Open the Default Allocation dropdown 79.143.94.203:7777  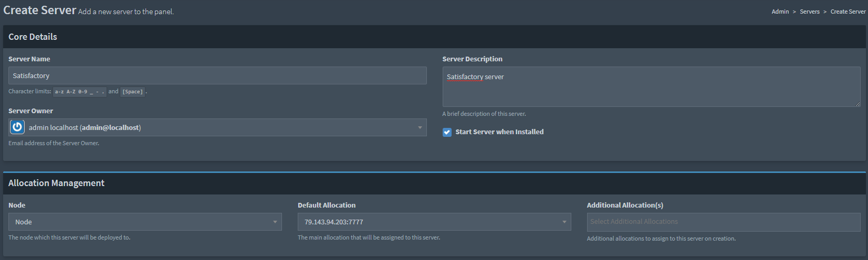[434, 222]
